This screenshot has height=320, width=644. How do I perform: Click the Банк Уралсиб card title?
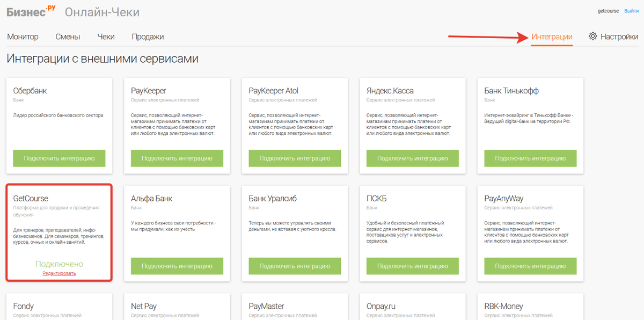click(274, 199)
